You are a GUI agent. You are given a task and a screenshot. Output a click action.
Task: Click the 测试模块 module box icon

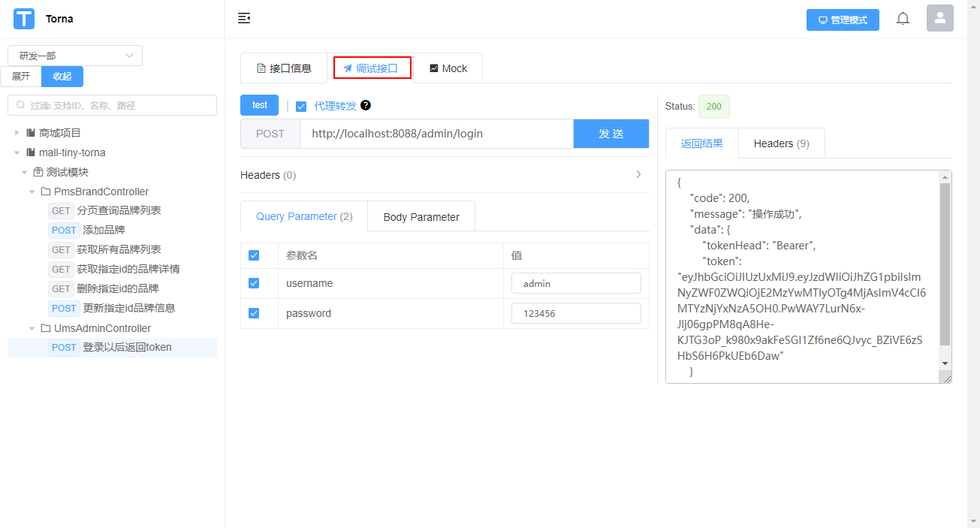click(x=38, y=172)
